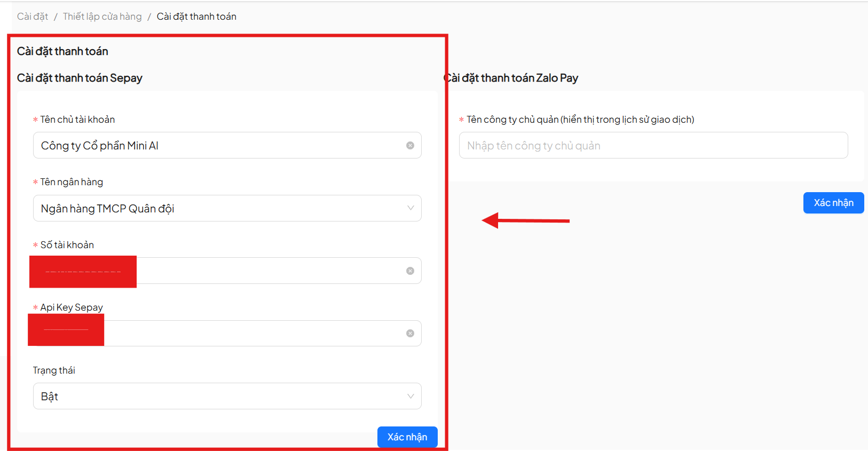
Task: Clear the Api Key Sepay field
Action: click(x=410, y=334)
